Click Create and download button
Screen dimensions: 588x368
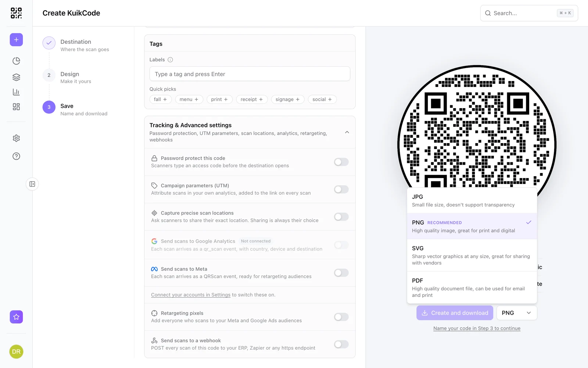[x=455, y=313]
